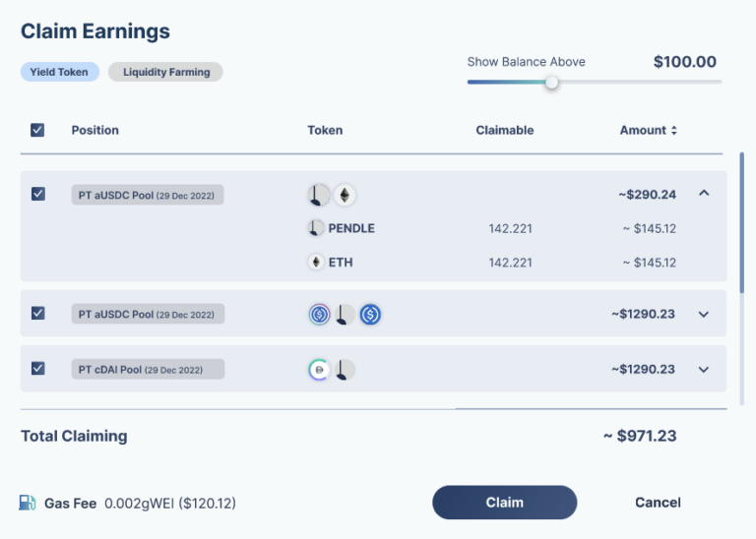Viewport: 756px width, 539px height.
Task: Click the Ethereum icon in first pool header
Action: click(x=344, y=195)
